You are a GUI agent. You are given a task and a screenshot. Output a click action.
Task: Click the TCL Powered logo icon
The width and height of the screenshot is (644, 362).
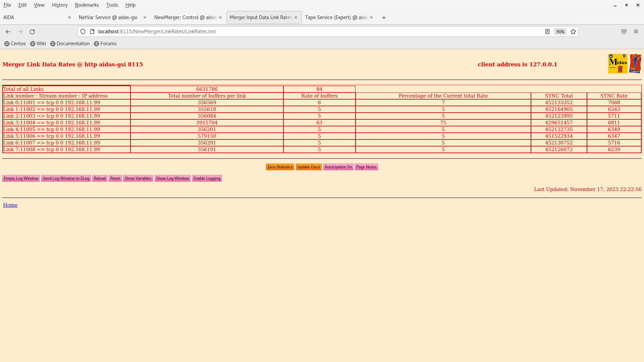[635, 64]
